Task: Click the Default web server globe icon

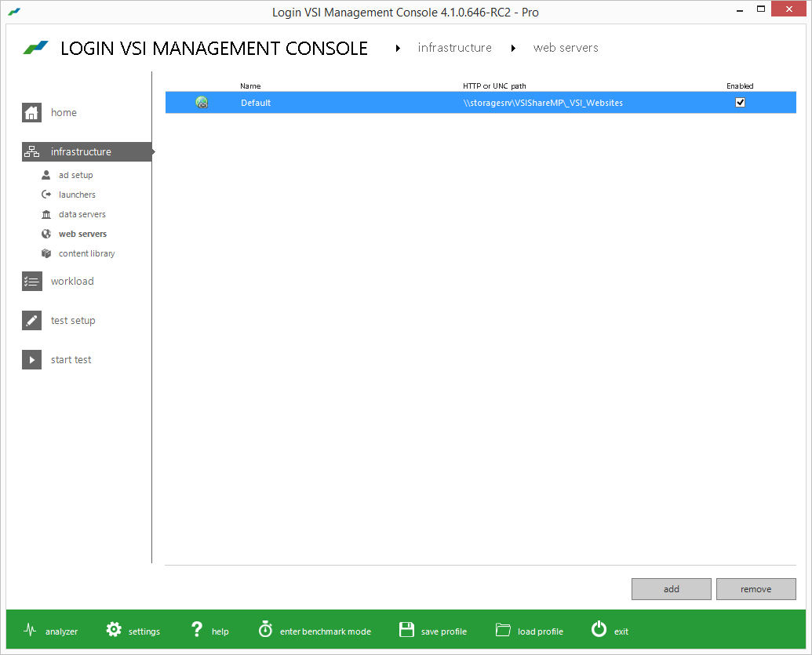Action: click(x=202, y=103)
